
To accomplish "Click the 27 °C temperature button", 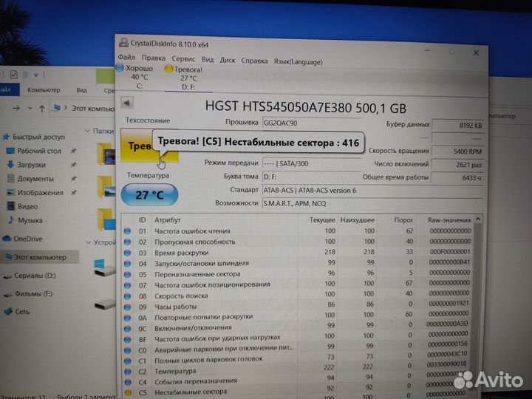I will [149, 195].
